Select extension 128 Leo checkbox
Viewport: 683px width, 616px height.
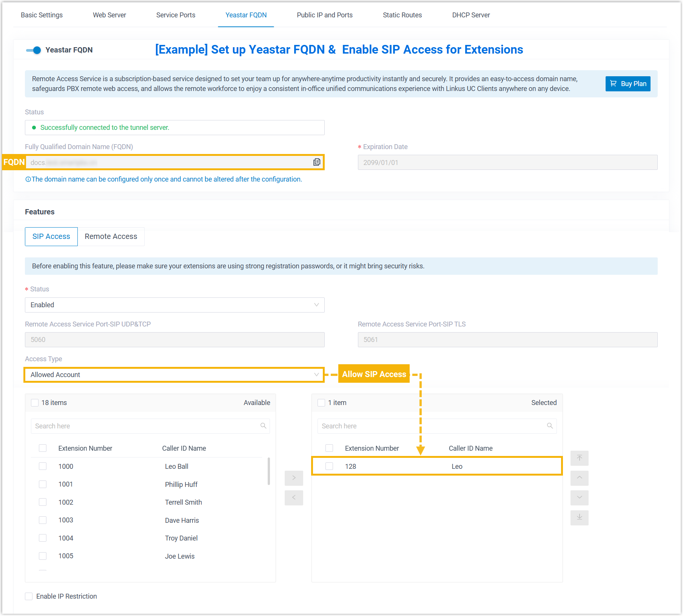[x=329, y=466]
